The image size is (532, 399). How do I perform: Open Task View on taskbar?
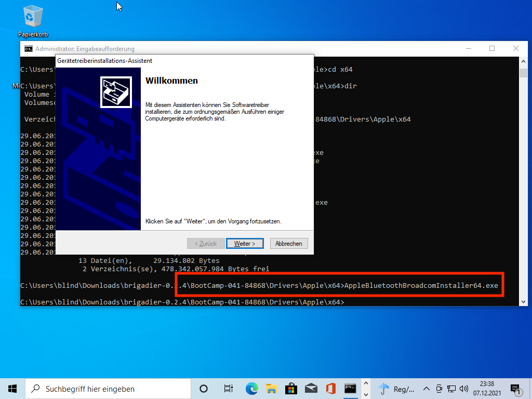[229, 389]
